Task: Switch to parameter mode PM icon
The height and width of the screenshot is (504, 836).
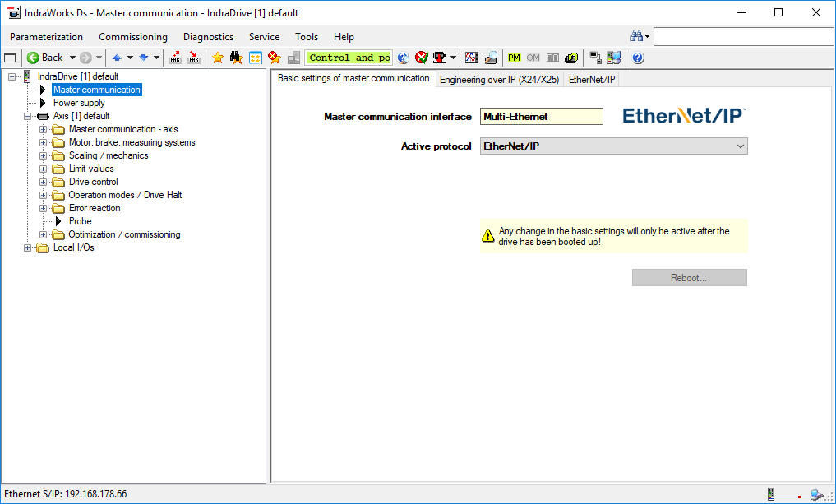Action: pos(514,58)
